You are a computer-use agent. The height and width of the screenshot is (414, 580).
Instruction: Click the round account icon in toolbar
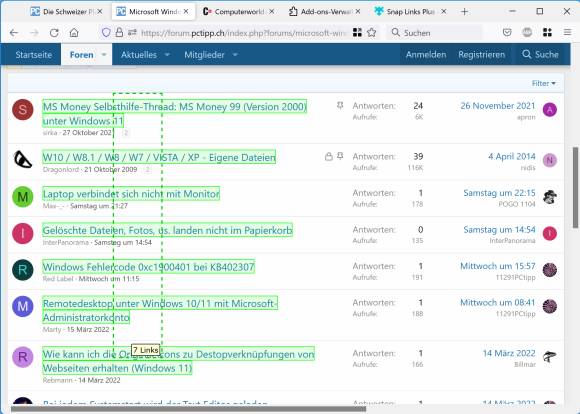point(527,33)
